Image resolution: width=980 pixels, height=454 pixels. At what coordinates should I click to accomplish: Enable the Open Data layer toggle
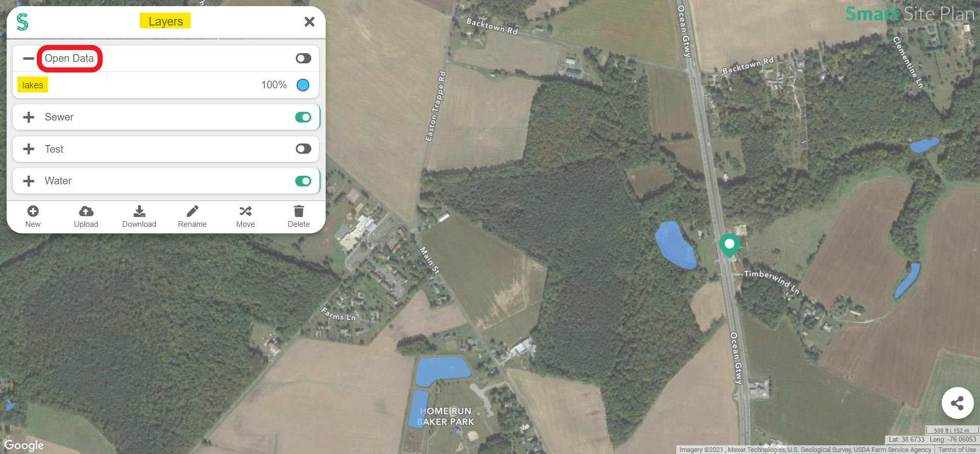(x=303, y=58)
